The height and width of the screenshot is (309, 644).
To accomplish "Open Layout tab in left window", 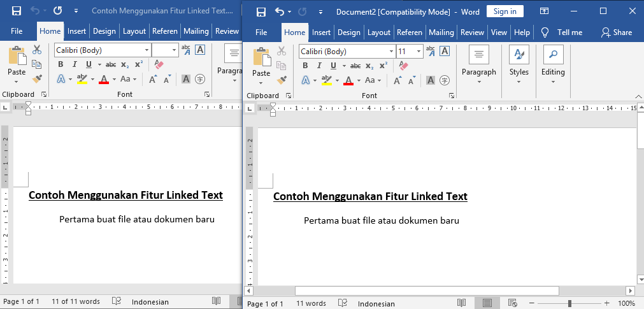I will click(134, 31).
